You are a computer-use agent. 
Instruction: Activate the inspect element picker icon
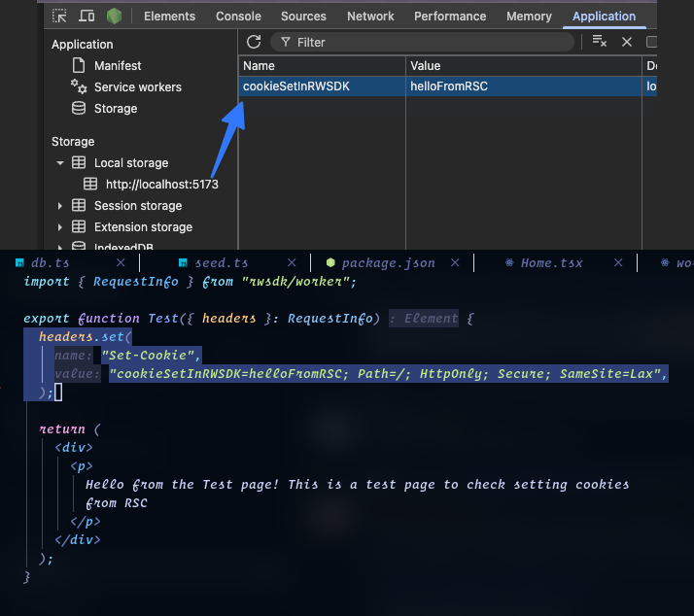(x=59, y=16)
